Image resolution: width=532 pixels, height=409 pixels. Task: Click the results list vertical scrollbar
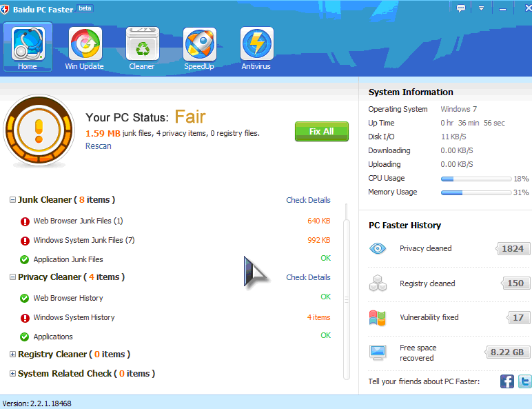[x=347, y=299]
